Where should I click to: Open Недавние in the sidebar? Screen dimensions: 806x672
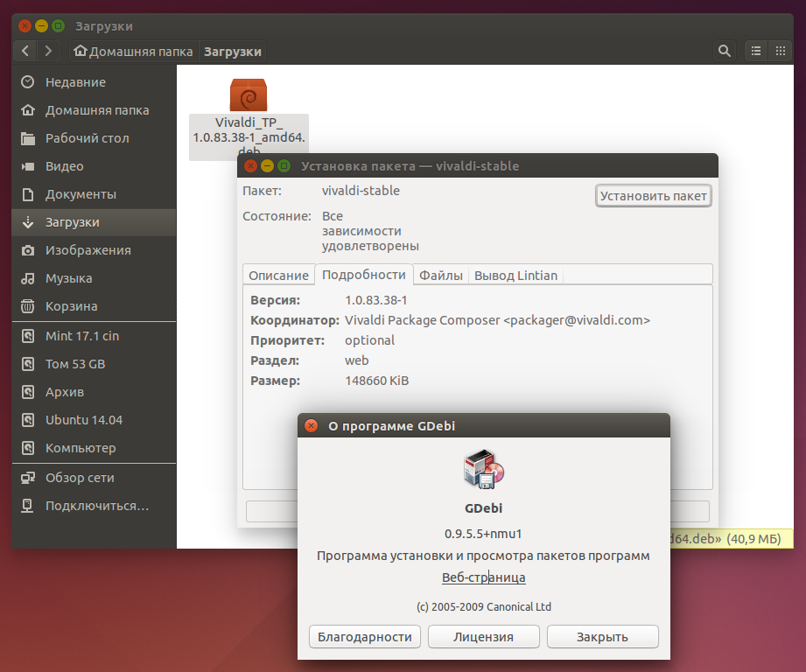[x=94, y=82]
